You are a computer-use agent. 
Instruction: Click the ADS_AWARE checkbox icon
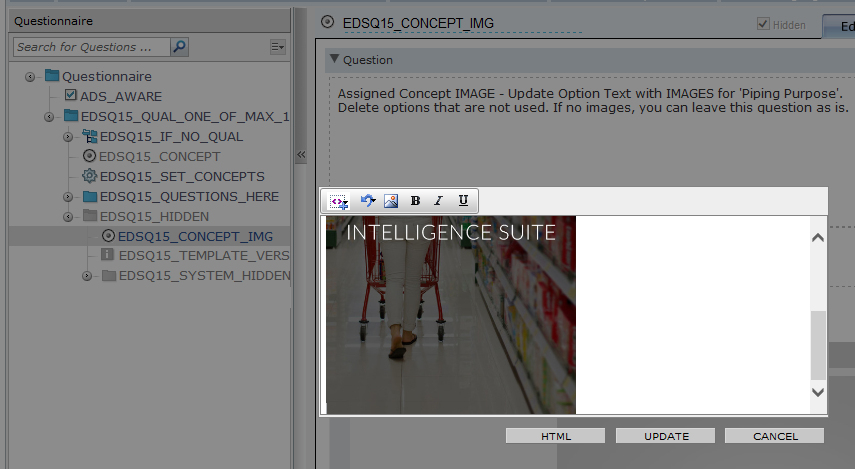click(x=70, y=95)
